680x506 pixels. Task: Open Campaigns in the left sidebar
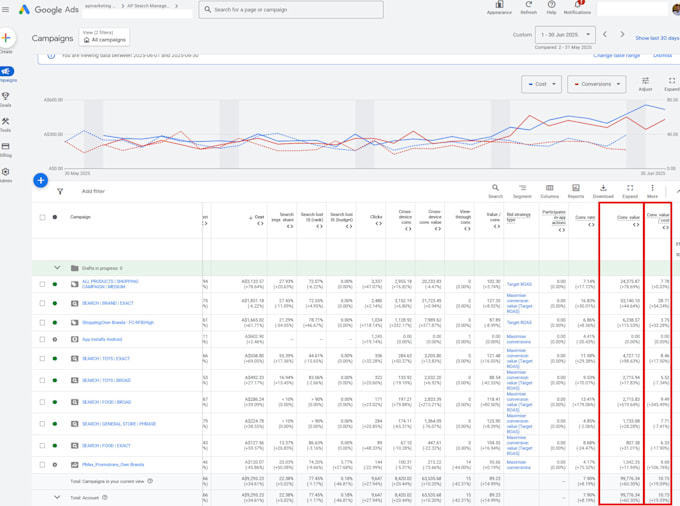click(7, 74)
